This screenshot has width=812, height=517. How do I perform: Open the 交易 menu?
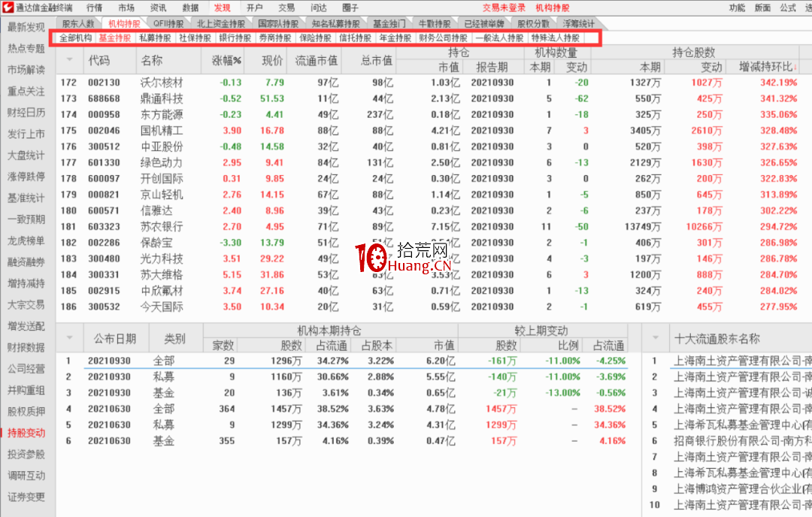[286, 8]
